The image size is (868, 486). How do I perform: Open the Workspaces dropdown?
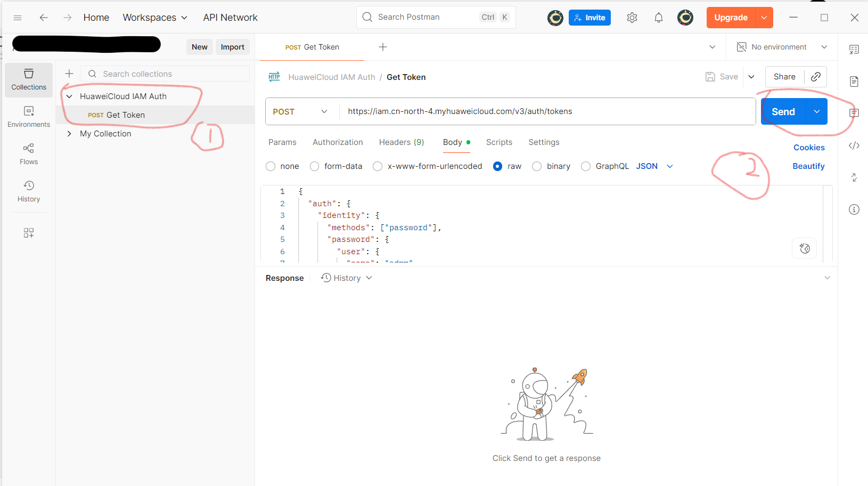coord(155,18)
